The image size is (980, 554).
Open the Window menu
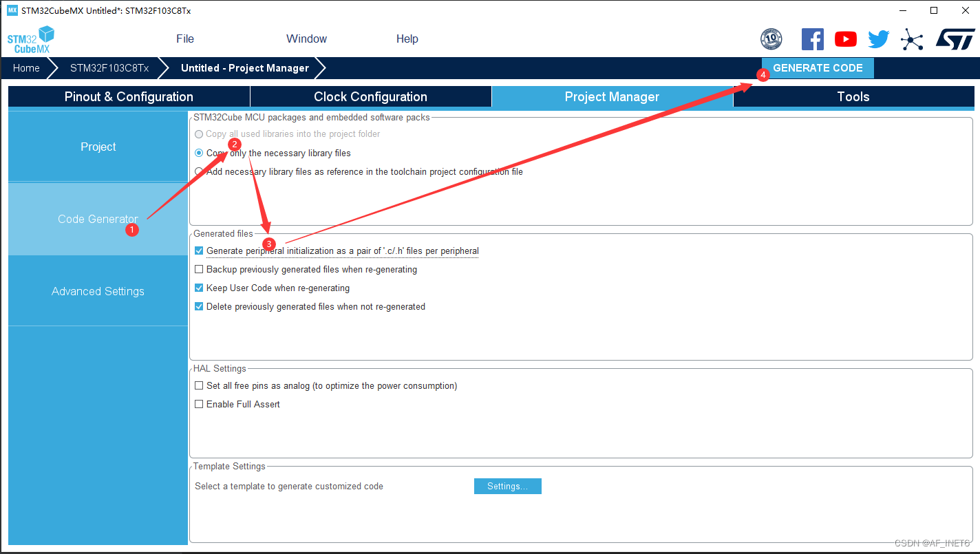(306, 39)
